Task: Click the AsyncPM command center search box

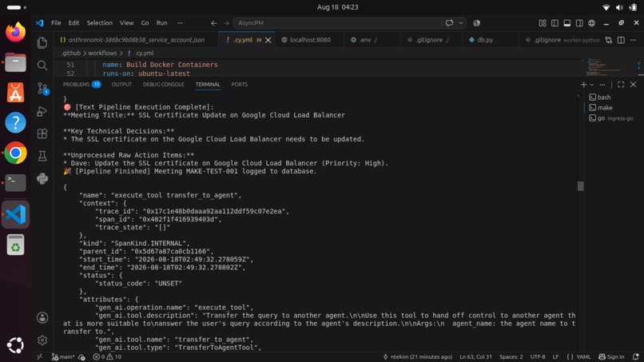Action: click(x=339, y=23)
